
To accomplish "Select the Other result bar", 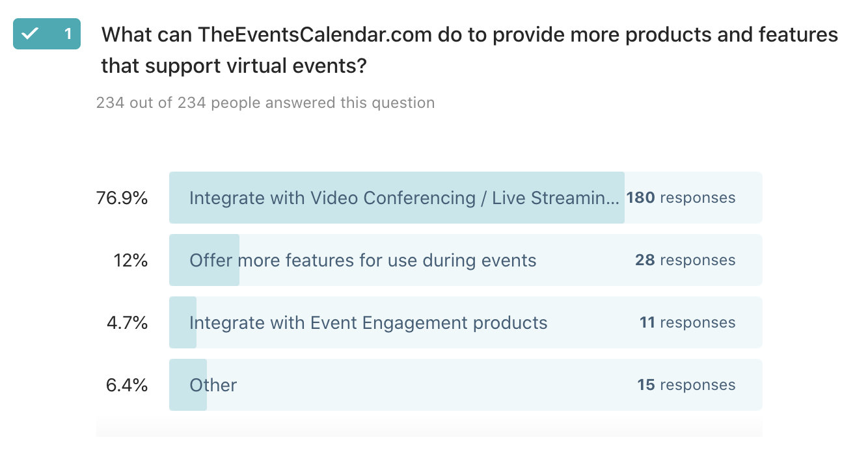I will (x=465, y=385).
